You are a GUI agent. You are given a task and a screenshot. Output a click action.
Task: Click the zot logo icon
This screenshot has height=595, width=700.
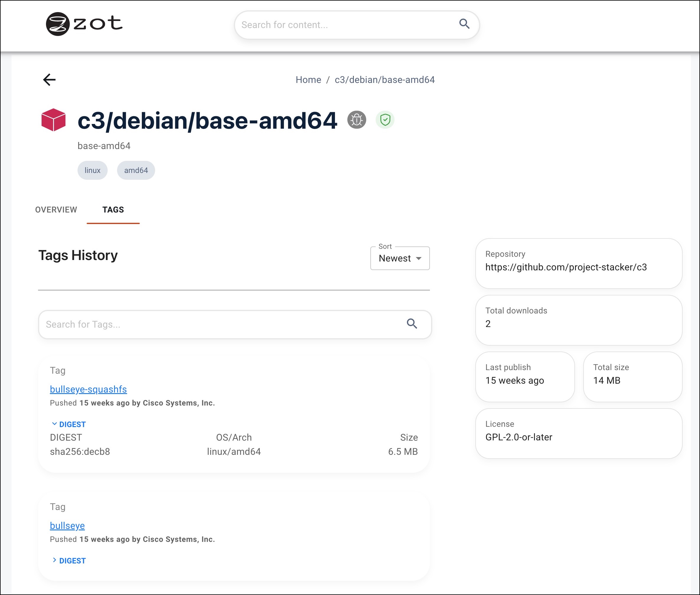[x=57, y=24]
